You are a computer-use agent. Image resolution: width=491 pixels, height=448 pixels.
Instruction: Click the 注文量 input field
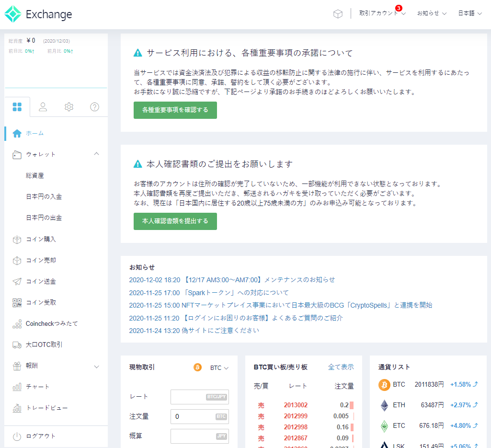point(200,417)
